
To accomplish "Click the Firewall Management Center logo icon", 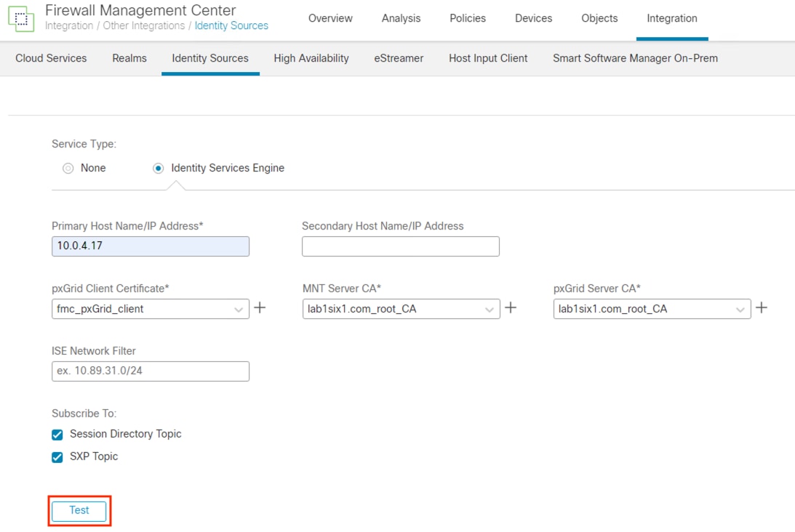I will 21,19.
